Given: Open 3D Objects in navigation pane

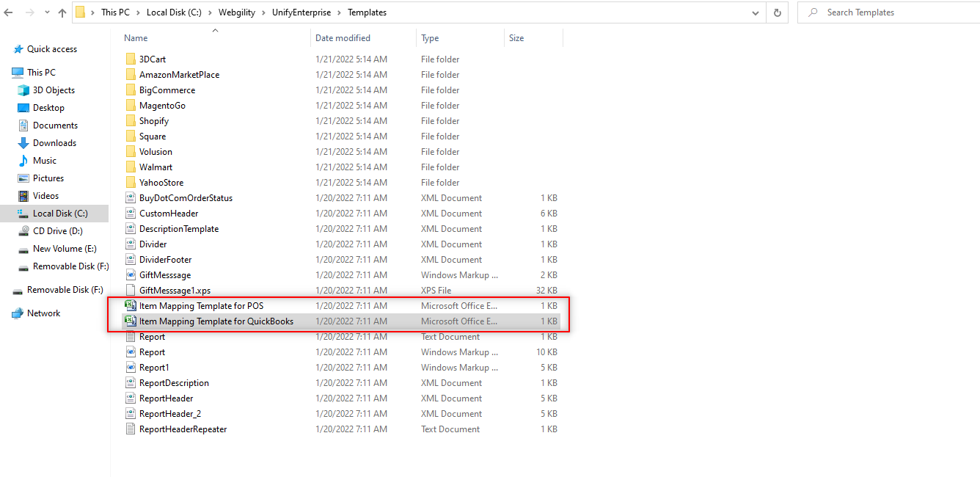Looking at the screenshot, I should [54, 90].
